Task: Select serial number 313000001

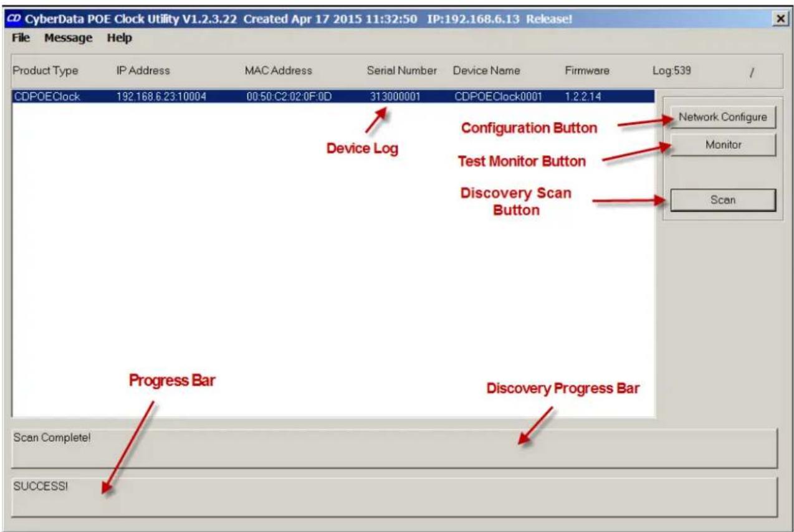Action: [396, 96]
